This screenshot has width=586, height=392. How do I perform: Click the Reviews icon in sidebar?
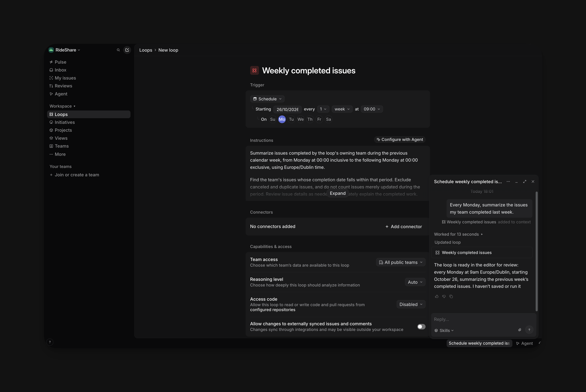pos(51,86)
